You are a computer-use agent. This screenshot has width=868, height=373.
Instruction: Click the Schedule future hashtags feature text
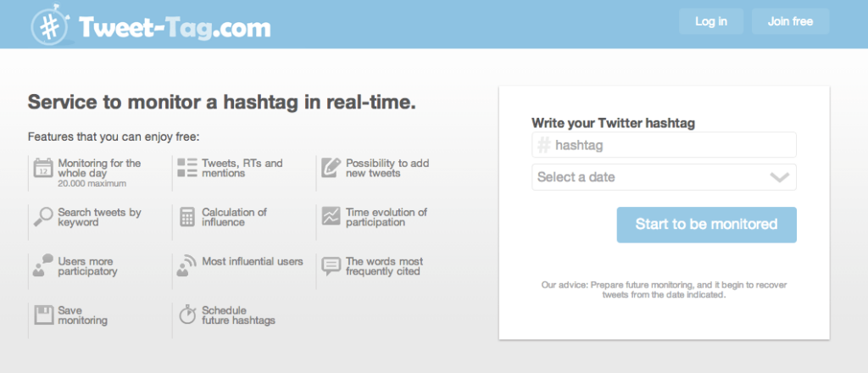coord(238,315)
